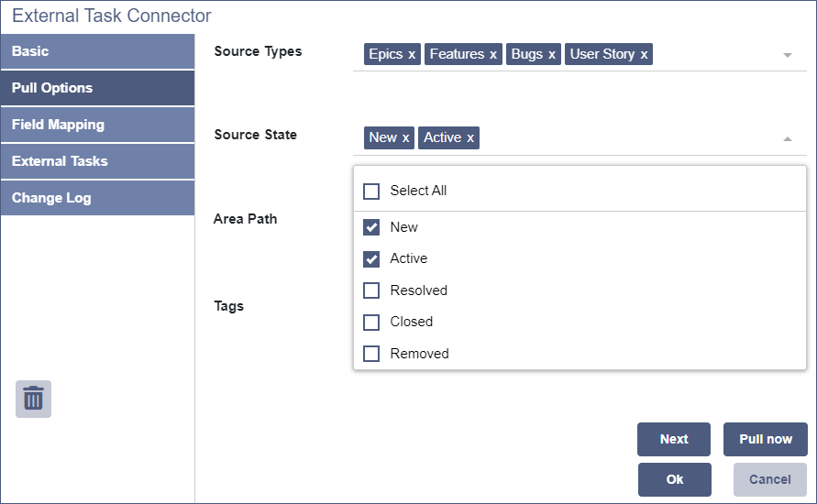Select the Removed state checkbox
817x504 pixels.
(x=371, y=354)
